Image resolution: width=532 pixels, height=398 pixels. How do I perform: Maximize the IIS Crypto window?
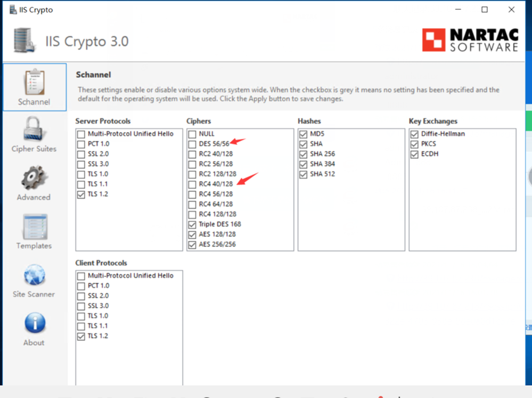click(x=484, y=10)
